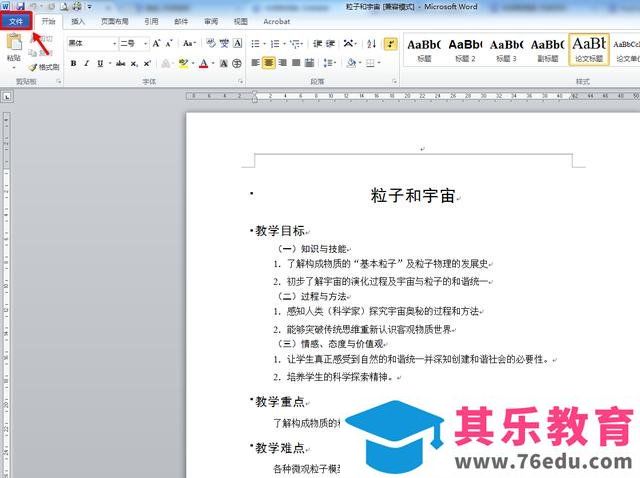The image size is (640, 478).
Task: Open the Font dialog launcher (字体 group)
Action: click(x=240, y=82)
